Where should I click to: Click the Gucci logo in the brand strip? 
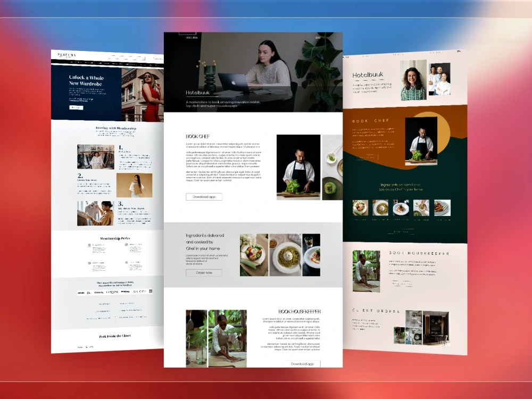tap(140, 291)
